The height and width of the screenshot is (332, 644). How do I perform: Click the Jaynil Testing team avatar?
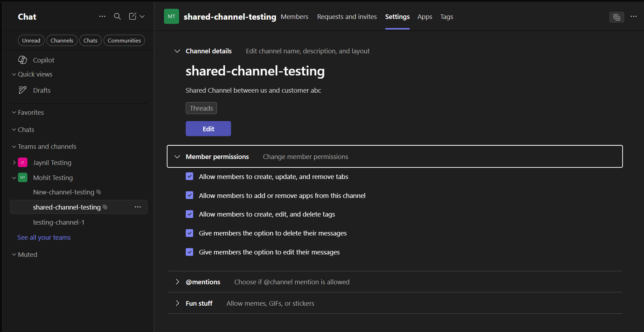click(x=22, y=162)
